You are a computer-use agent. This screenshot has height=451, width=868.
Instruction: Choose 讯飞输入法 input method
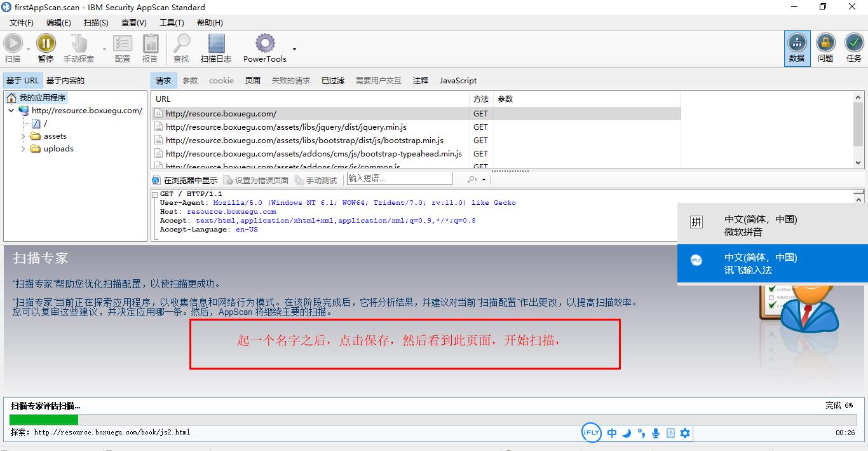773,263
